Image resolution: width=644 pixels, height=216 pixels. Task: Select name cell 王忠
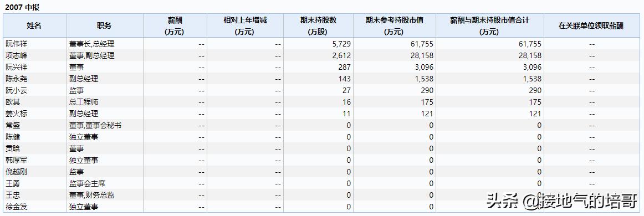[x=13, y=195]
